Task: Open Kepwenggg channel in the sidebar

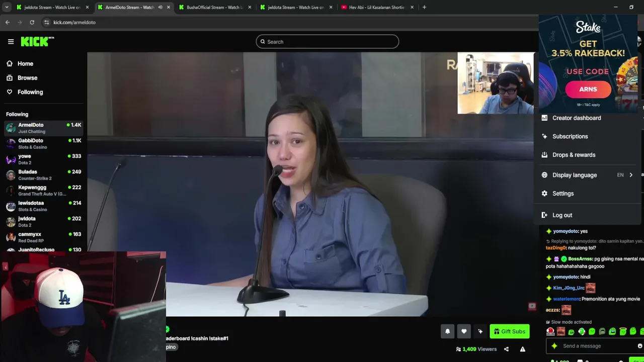Action: [x=43, y=191]
